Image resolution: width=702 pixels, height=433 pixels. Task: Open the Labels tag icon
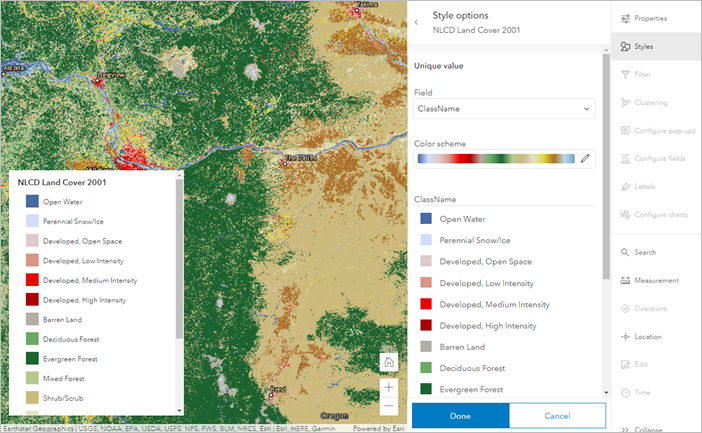(625, 187)
